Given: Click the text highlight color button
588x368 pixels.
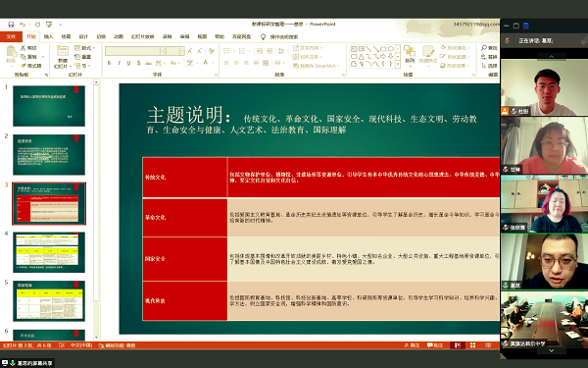Looking at the screenshot, I should pos(190,63).
